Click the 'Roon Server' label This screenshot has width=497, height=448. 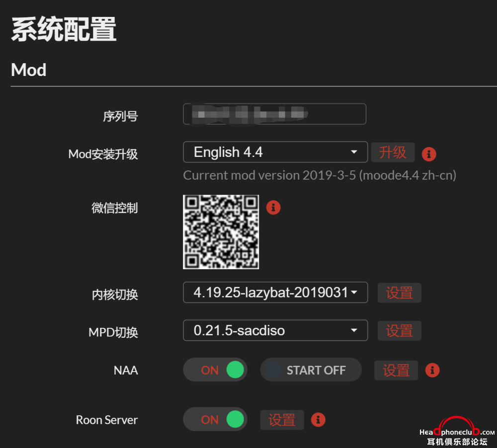coord(107,420)
